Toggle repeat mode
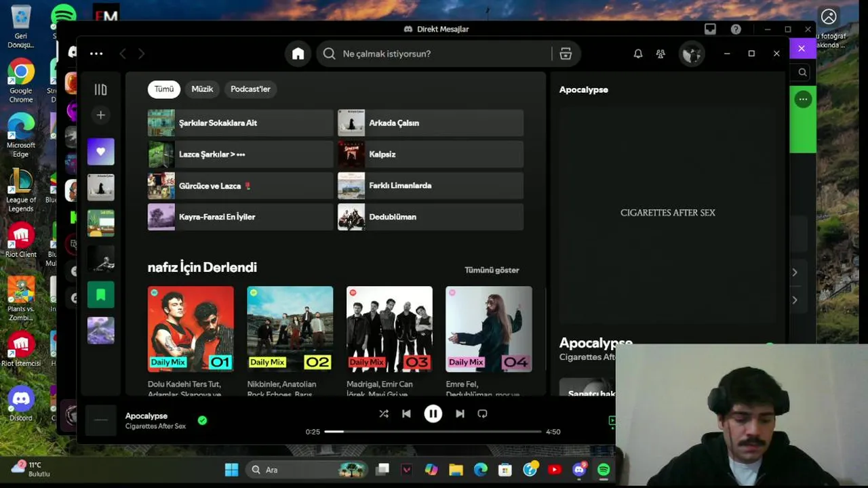 (x=482, y=413)
